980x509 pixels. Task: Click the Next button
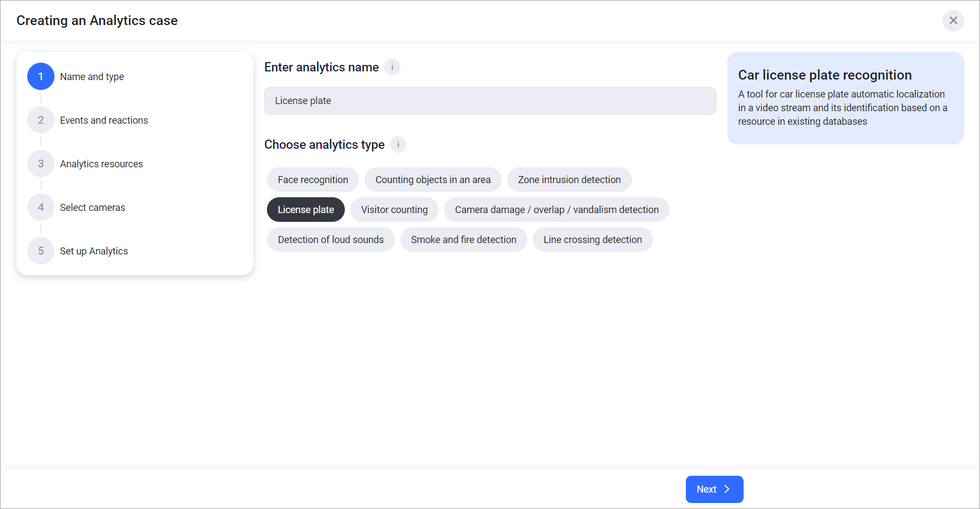[714, 489]
